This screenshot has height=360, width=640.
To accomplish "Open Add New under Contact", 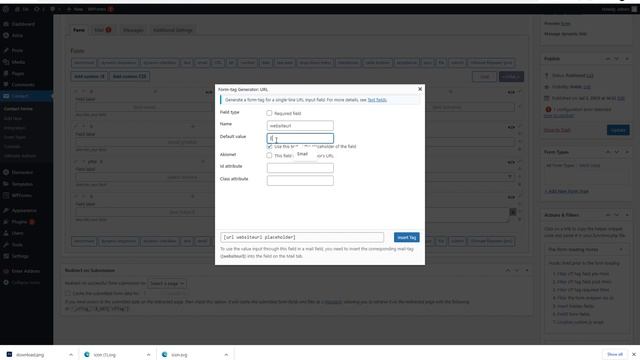I will pos(13,118).
